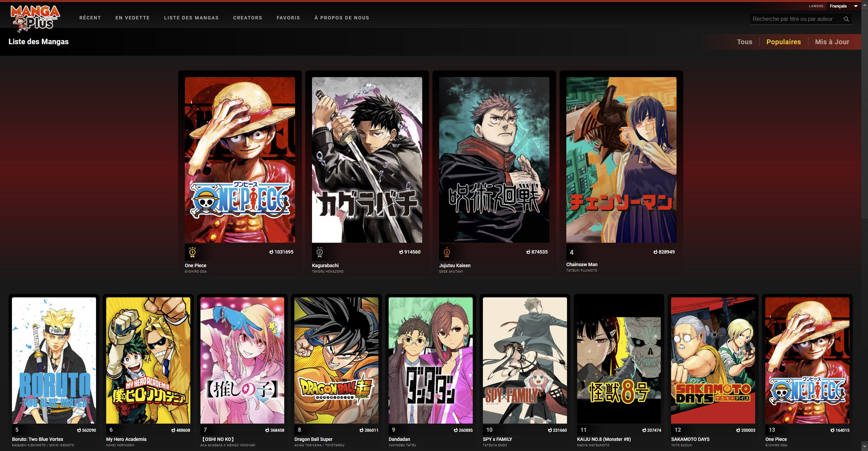The width and height of the screenshot is (868, 451).
Task: Open the Dandadan cover
Action: [x=431, y=360]
